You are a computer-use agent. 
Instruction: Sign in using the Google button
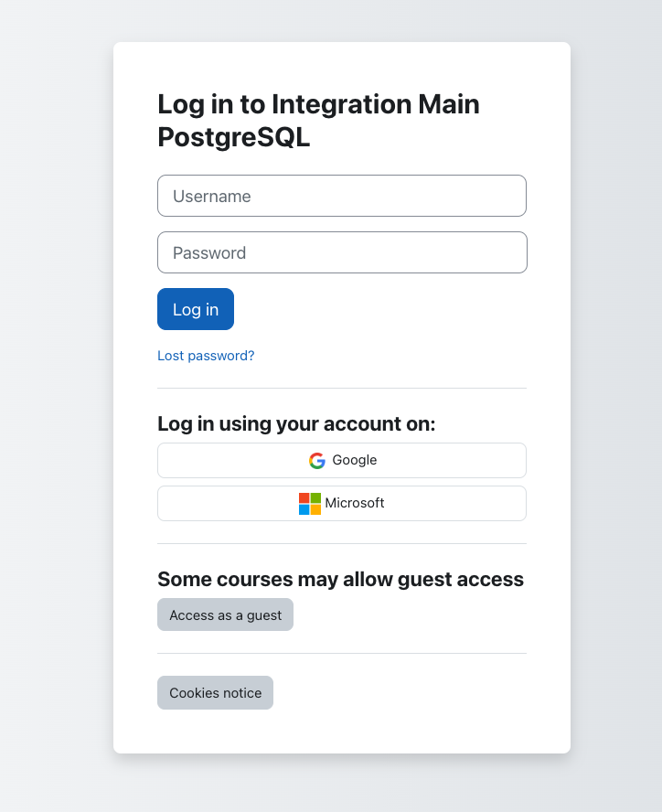click(342, 460)
